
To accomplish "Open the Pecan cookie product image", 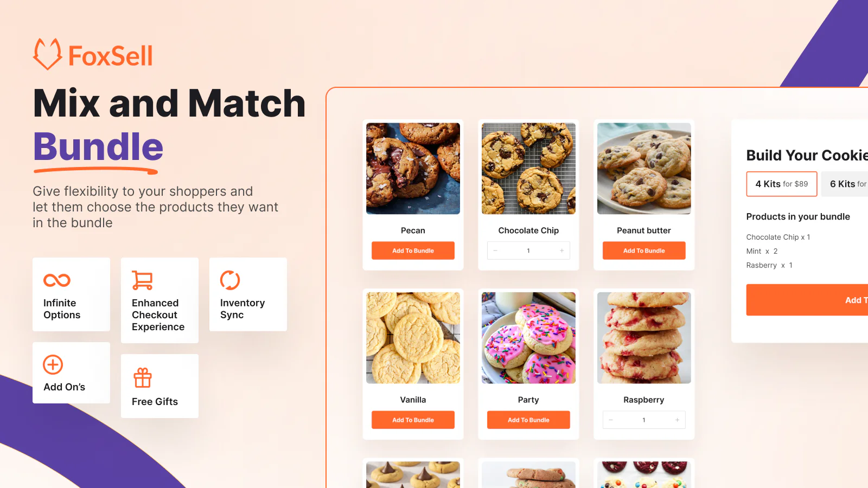I will tap(413, 169).
